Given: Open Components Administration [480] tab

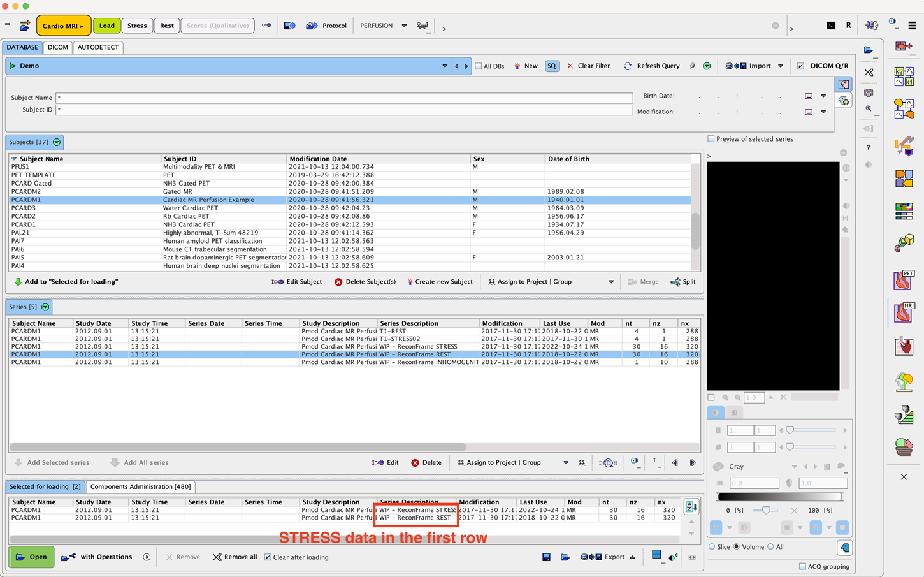Looking at the screenshot, I should pos(140,486).
